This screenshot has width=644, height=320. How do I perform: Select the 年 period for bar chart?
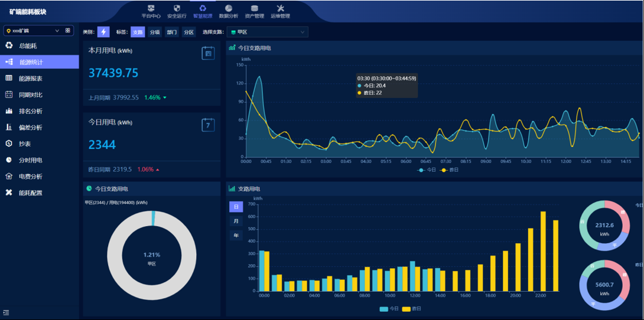pos(236,236)
